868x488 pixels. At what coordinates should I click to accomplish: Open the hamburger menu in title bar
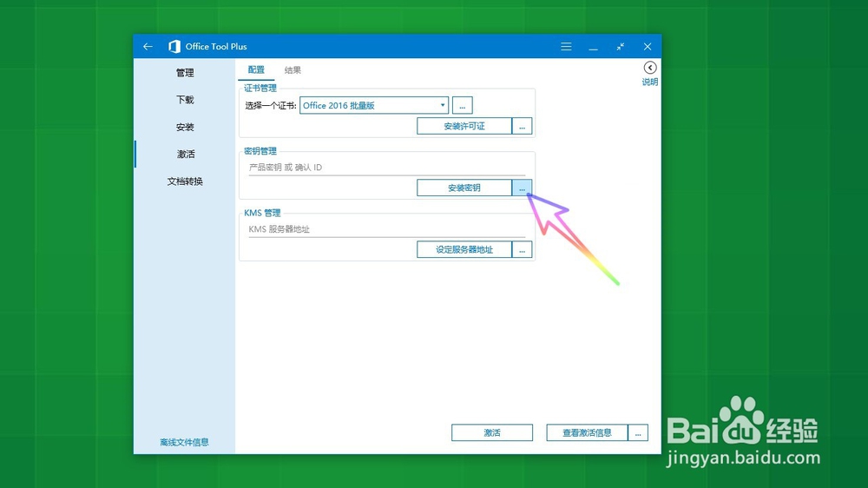566,47
